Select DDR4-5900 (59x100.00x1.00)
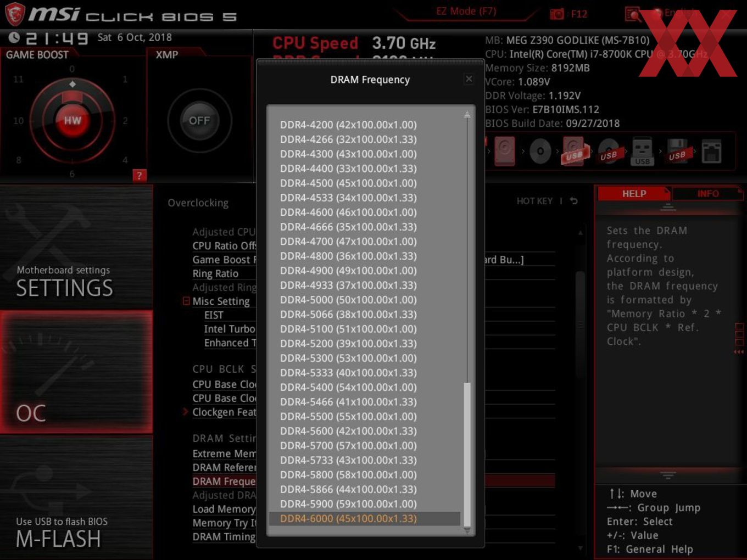 364,503
